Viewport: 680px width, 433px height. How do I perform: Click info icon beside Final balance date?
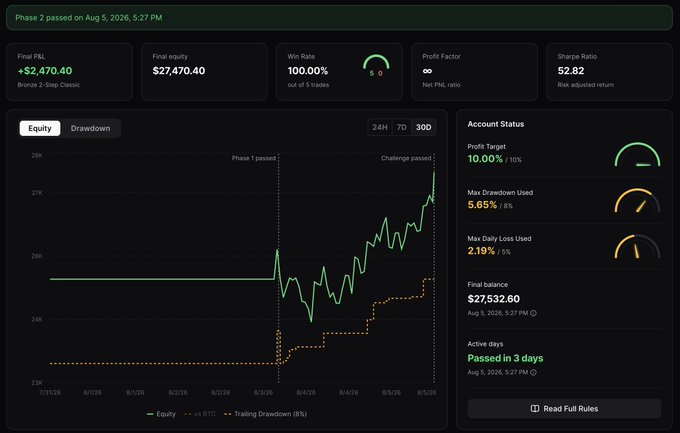(533, 313)
